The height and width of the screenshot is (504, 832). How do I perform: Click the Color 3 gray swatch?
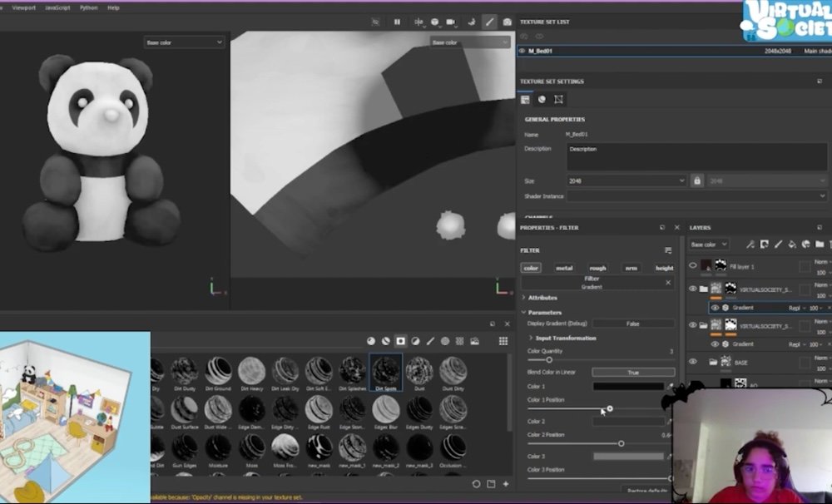[x=628, y=457]
